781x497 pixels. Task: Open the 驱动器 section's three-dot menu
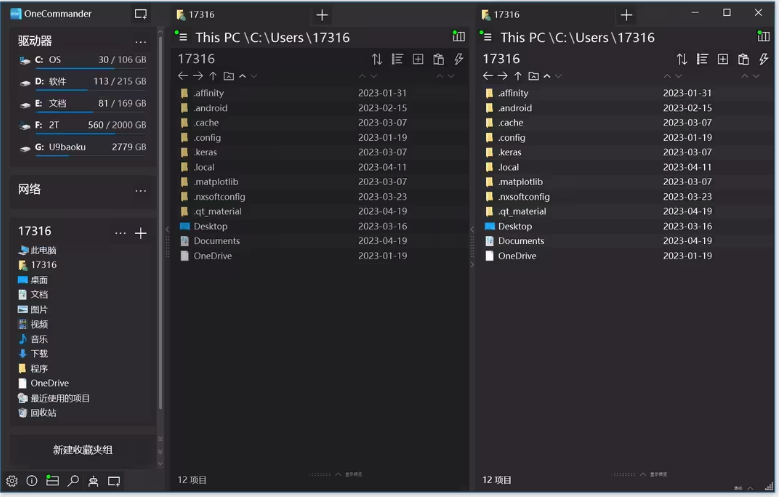[x=140, y=42]
